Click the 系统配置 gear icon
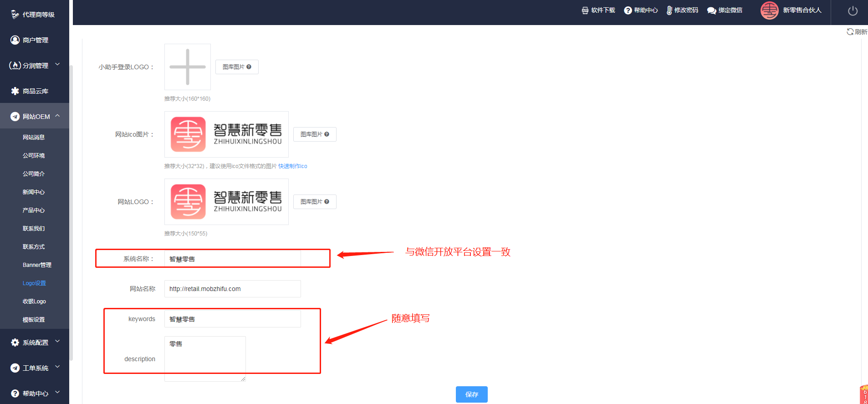 click(x=15, y=343)
